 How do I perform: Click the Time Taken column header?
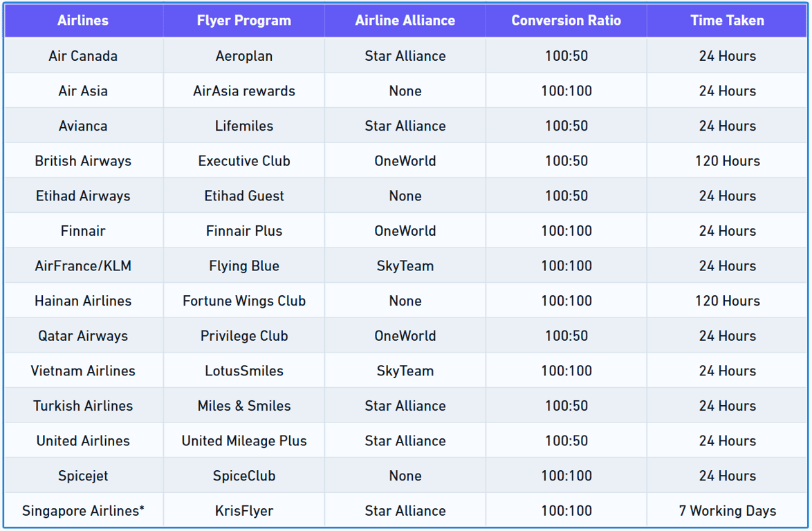click(x=727, y=21)
